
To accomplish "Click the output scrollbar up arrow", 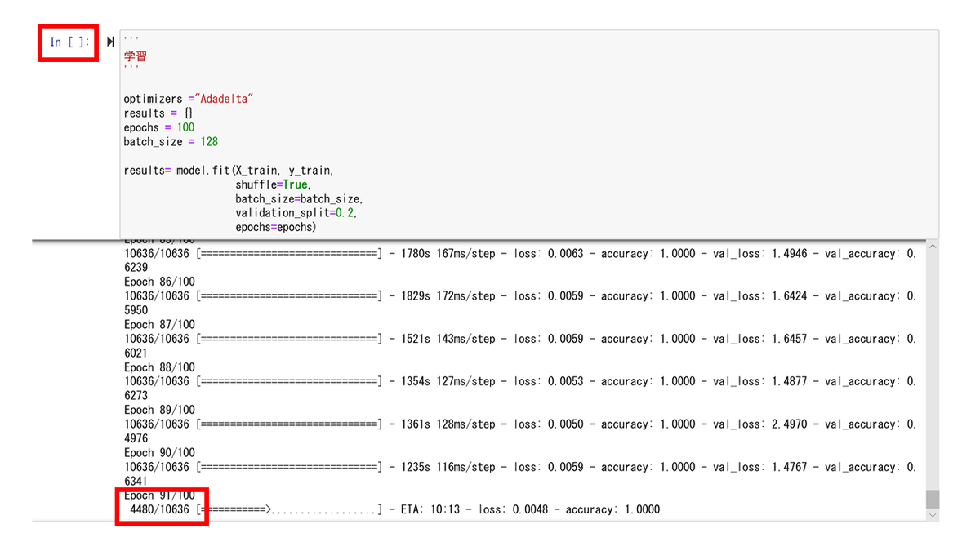I will pyautogui.click(x=933, y=247).
